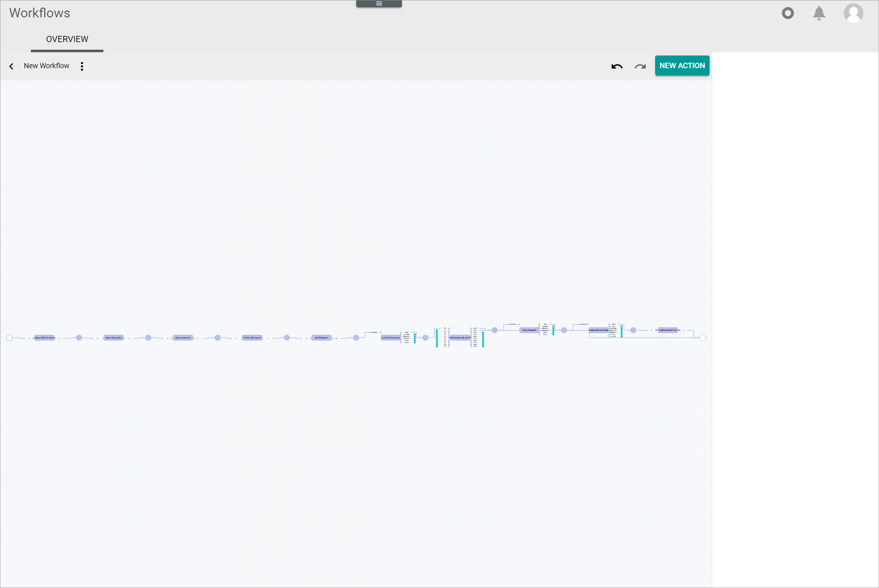Click the 'New Workflow' title text
The width and height of the screenshot is (879, 588).
pyautogui.click(x=46, y=66)
